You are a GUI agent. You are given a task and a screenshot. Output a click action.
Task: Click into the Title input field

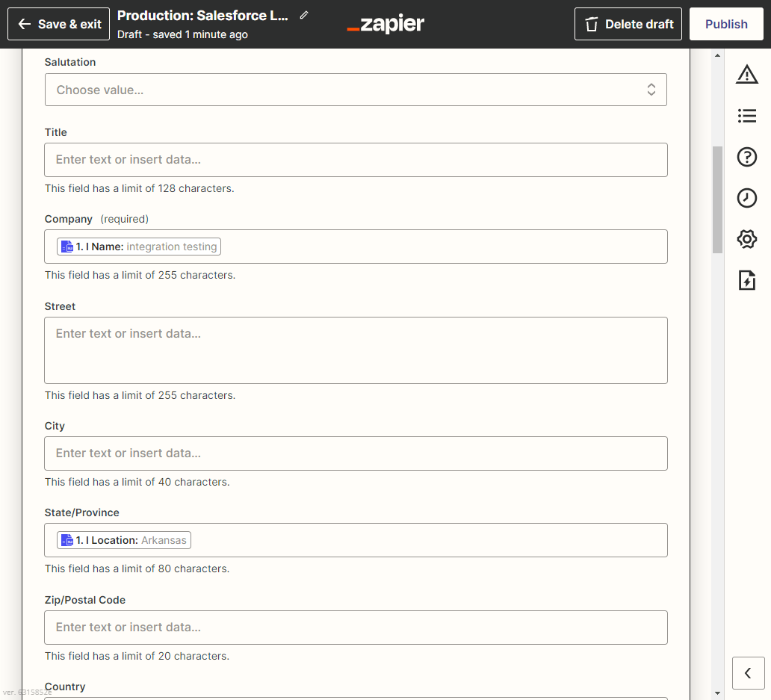(356, 160)
